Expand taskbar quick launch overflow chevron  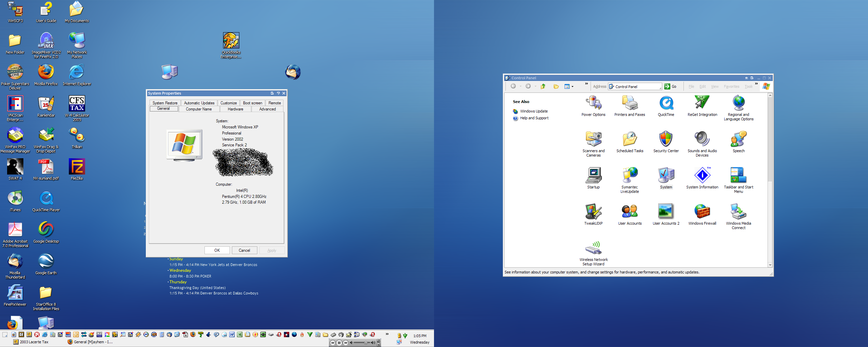(387, 334)
